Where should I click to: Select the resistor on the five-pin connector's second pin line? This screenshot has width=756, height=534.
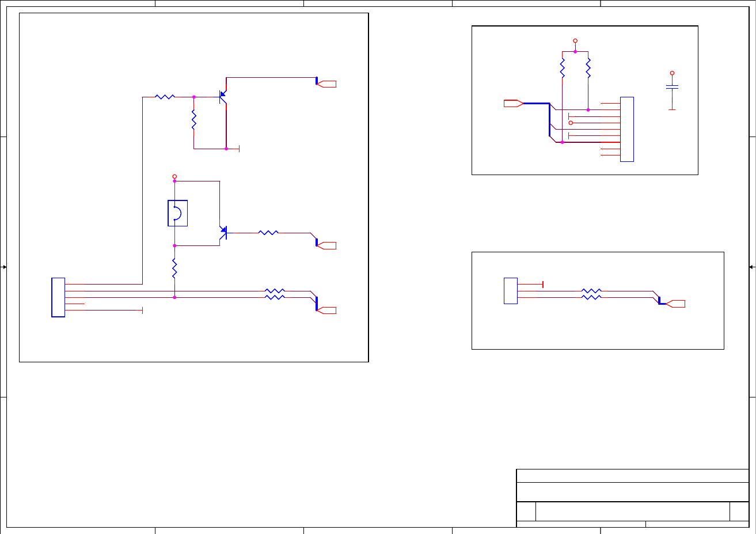[x=275, y=291]
